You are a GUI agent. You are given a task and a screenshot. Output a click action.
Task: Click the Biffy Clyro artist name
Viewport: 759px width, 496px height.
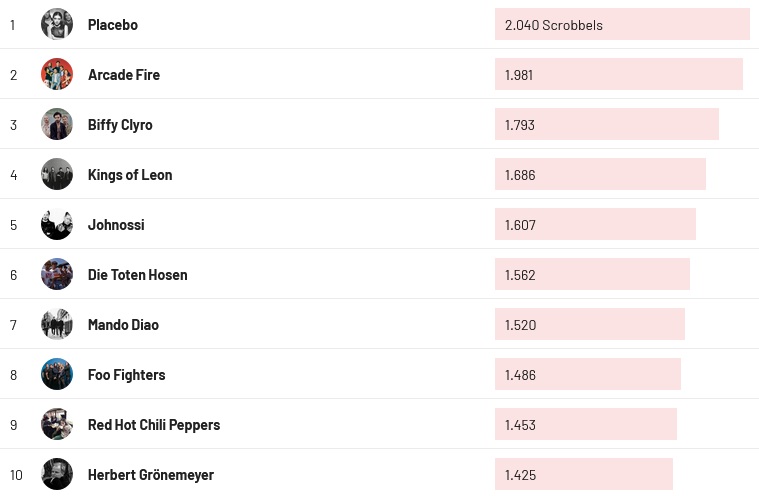click(x=120, y=125)
